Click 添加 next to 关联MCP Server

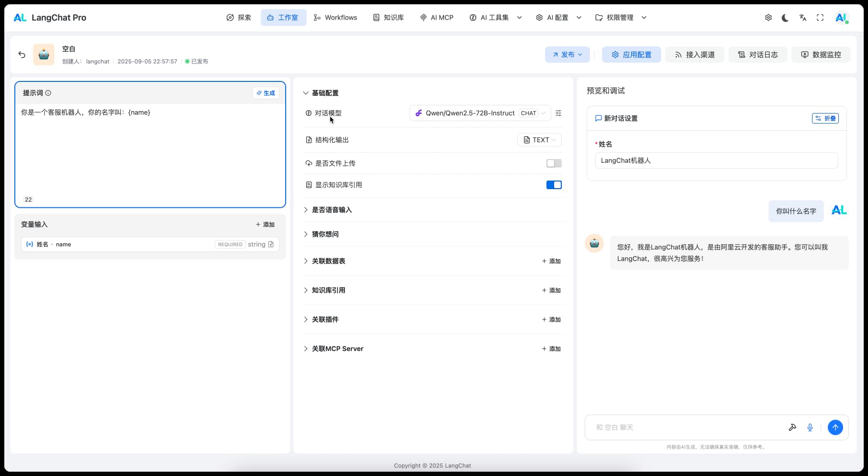click(x=551, y=349)
